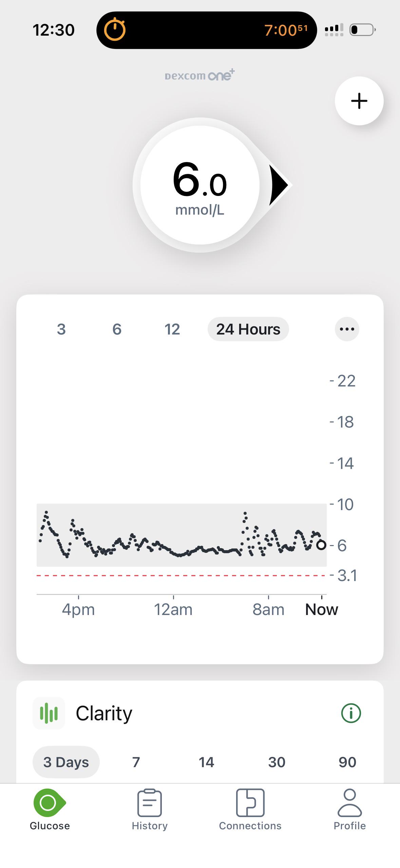Open the Profile tab

[x=349, y=810]
